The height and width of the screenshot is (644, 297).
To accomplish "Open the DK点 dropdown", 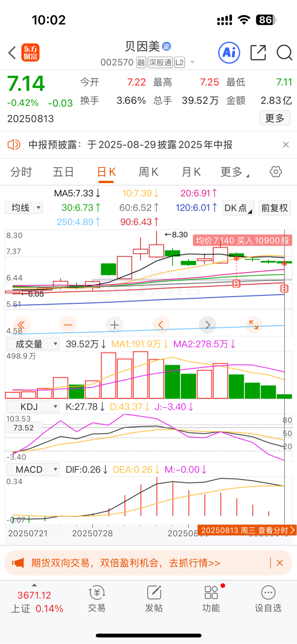I will (x=238, y=208).
